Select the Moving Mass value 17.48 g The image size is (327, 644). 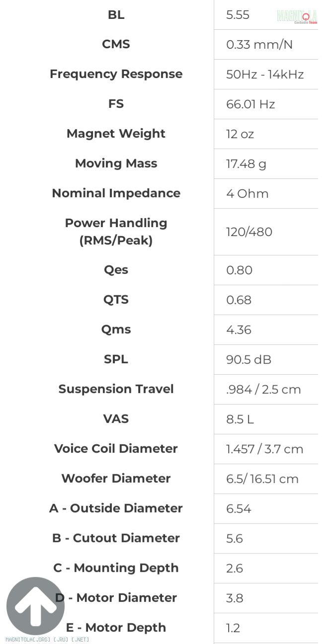pyautogui.click(x=246, y=164)
